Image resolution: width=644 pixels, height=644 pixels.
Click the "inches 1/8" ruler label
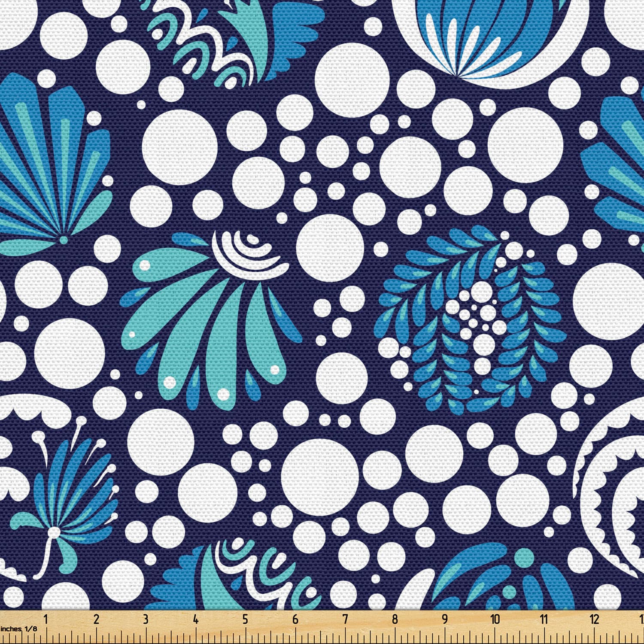(18, 628)
